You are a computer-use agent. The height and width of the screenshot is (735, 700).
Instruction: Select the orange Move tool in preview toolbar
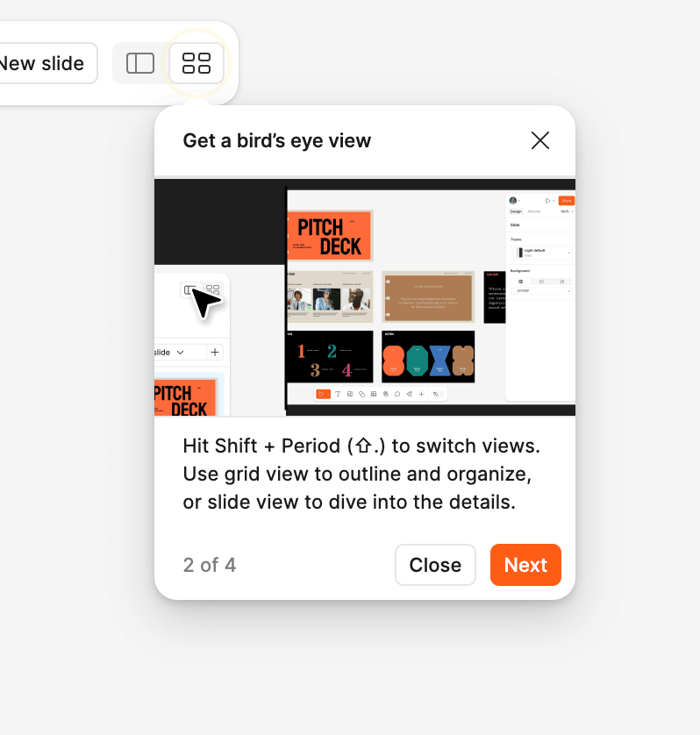(323, 395)
